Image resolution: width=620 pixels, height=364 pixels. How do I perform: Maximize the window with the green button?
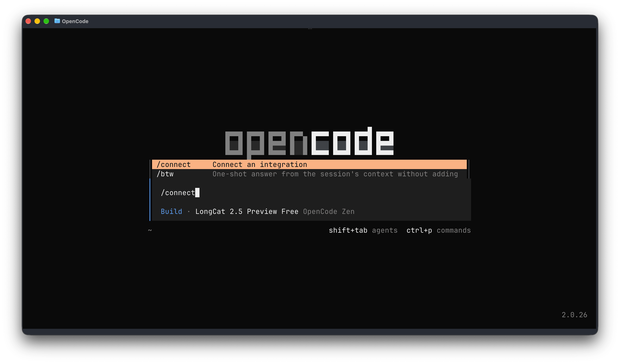pyautogui.click(x=46, y=21)
